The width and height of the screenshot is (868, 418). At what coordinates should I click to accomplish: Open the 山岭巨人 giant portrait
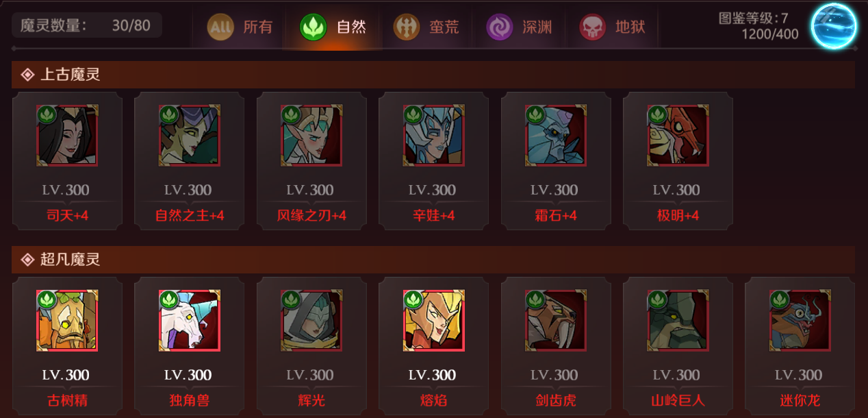pyautogui.click(x=678, y=320)
